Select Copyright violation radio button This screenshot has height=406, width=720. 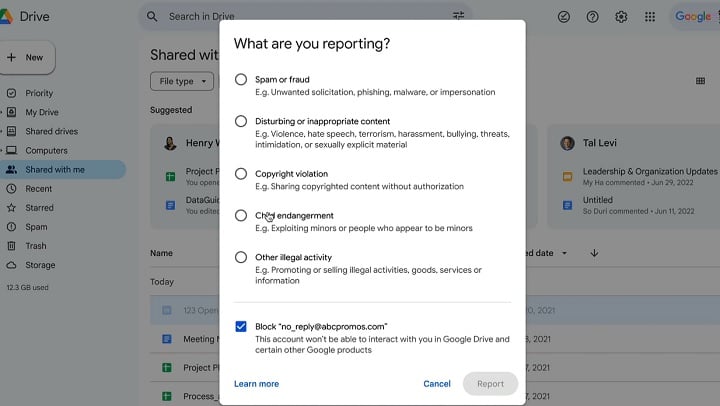241,174
